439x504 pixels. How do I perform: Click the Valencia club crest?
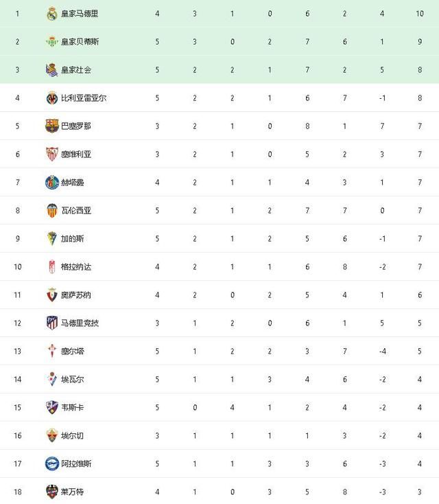click(51, 211)
